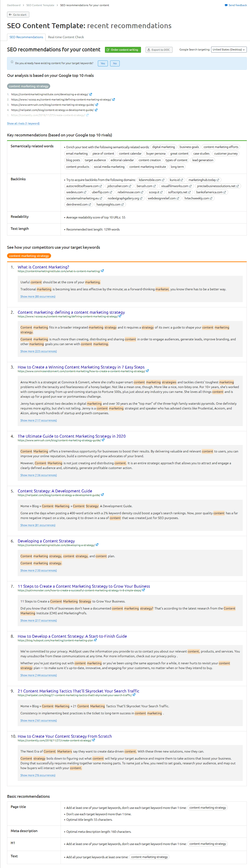Click the 'content calendar' related word chip
This screenshot has width=250, height=868.
130,154
